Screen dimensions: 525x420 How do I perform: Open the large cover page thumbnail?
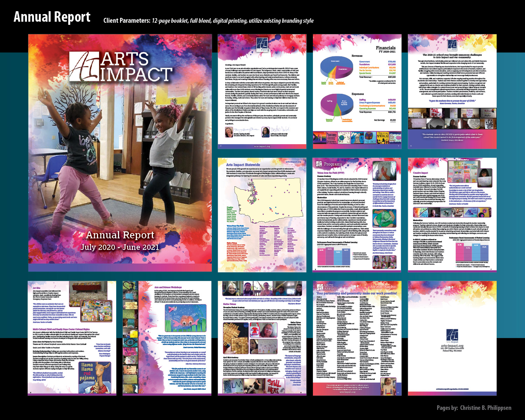(x=120, y=153)
